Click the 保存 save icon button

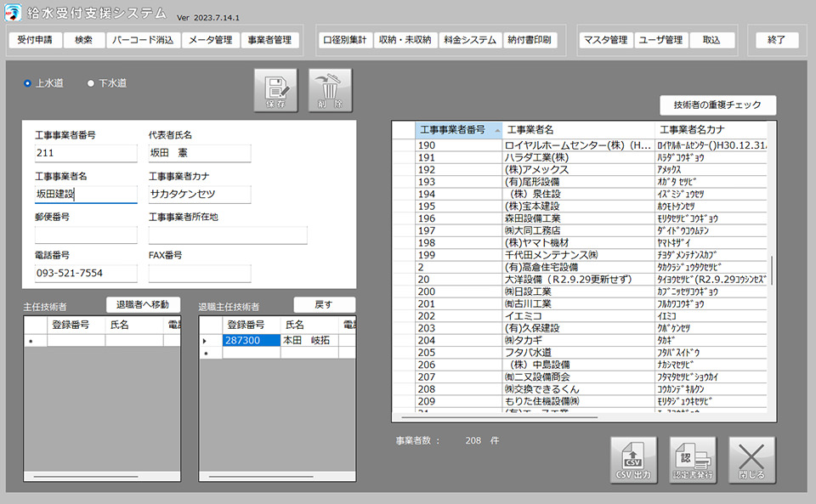(275, 90)
